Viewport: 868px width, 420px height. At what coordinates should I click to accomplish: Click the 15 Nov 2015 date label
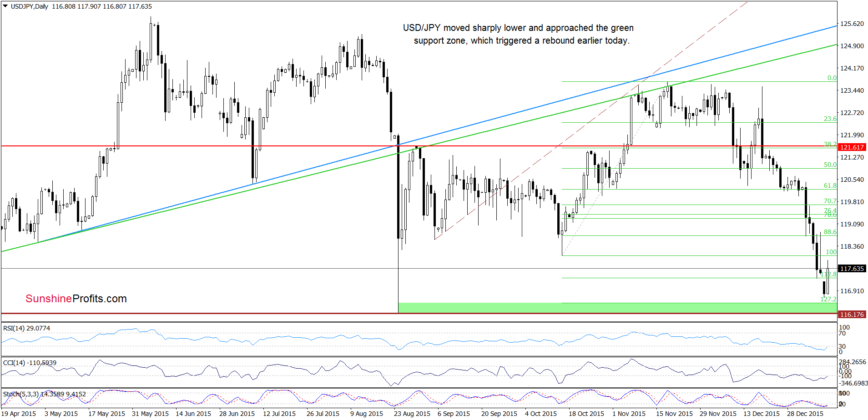pos(674,414)
